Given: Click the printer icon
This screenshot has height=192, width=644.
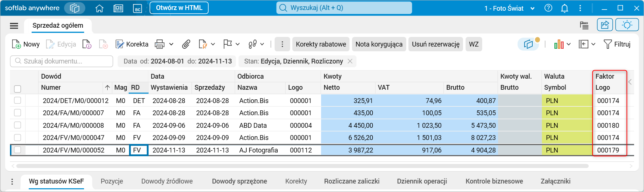Looking at the screenshot, I should 160,44.
